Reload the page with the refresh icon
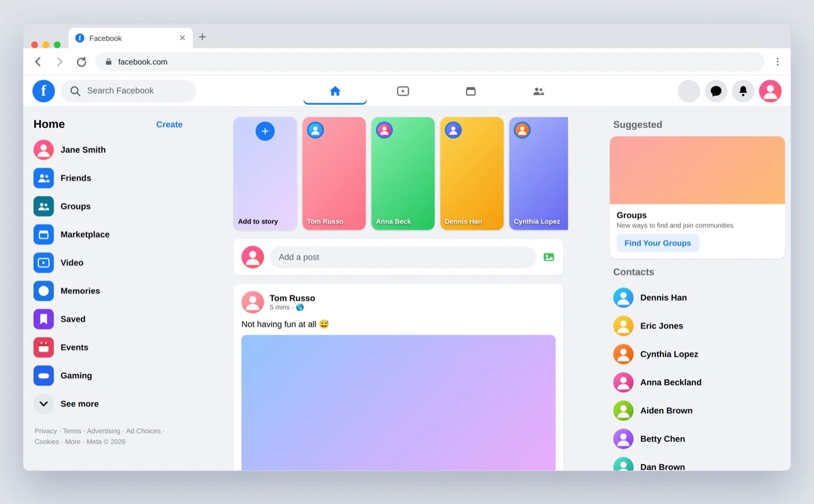Image resolution: width=814 pixels, height=504 pixels. pyautogui.click(x=81, y=62)
